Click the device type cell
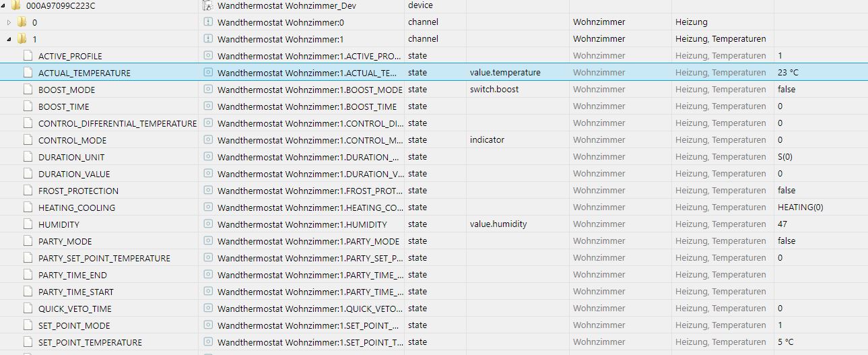This screenshot has width=868, height=355. [420, 5]
